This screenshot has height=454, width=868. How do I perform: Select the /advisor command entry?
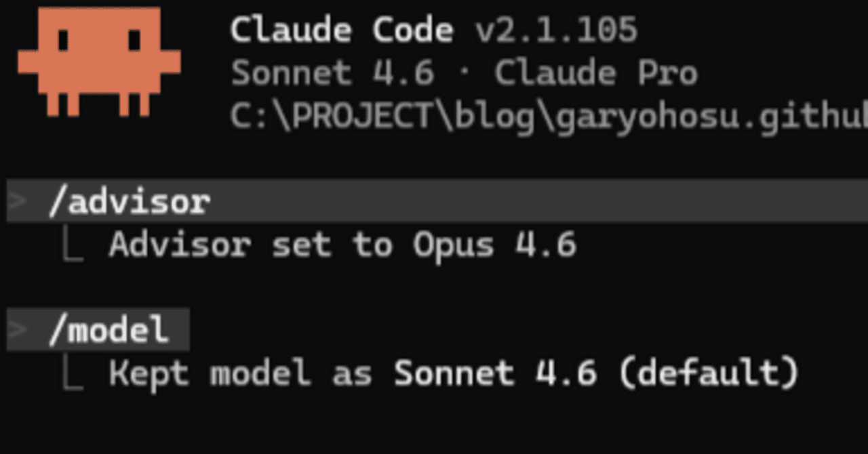[x=129, y=202]
